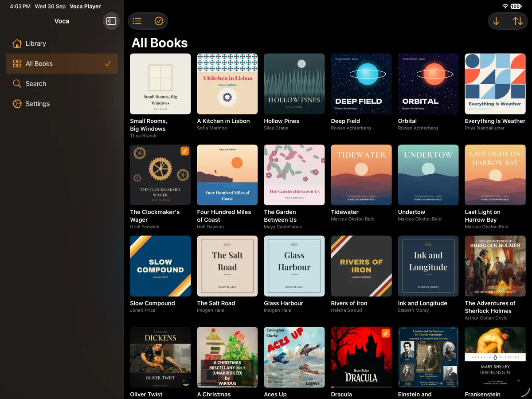532x399 pixels.
Task: Click author name Priya Nandakumar
Action: tap(485, 128)
